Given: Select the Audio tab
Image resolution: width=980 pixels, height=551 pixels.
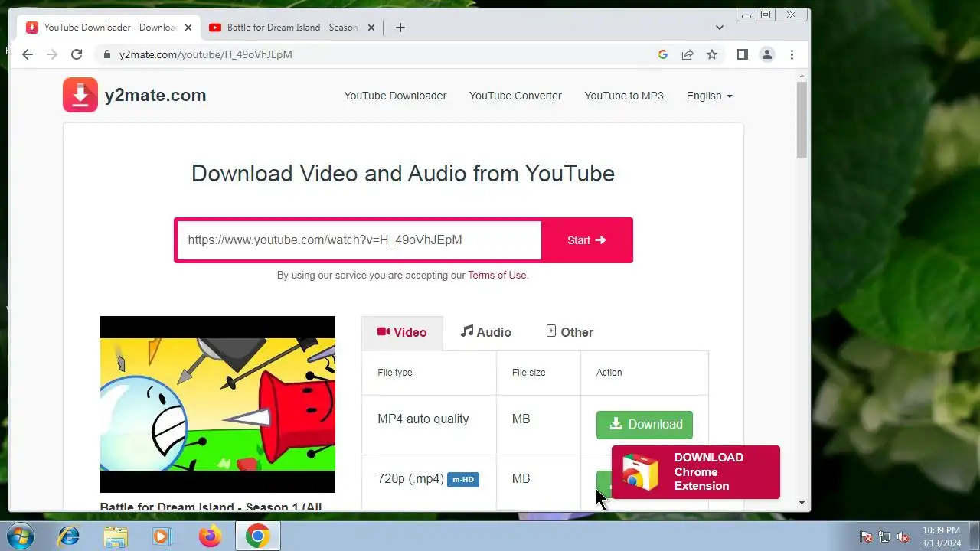Looking at the screenshot, I should (x=485, y=332).
